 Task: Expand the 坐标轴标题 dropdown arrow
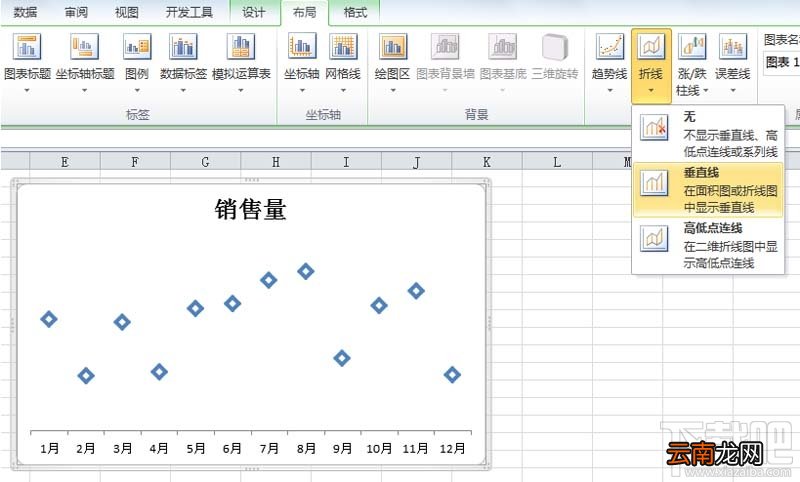pos(85,90)
